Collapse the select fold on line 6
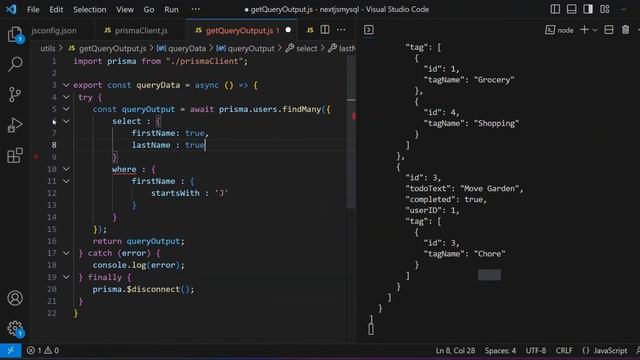 coord(66,121)
